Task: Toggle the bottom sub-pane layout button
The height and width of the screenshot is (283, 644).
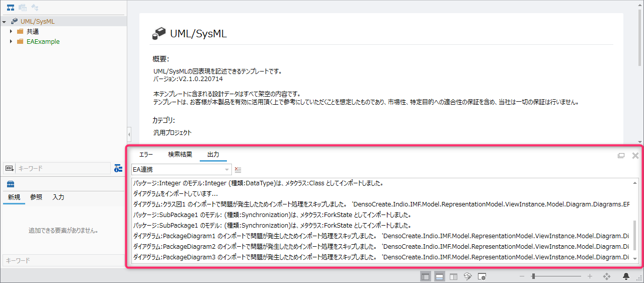Action: tap(439, 276)
